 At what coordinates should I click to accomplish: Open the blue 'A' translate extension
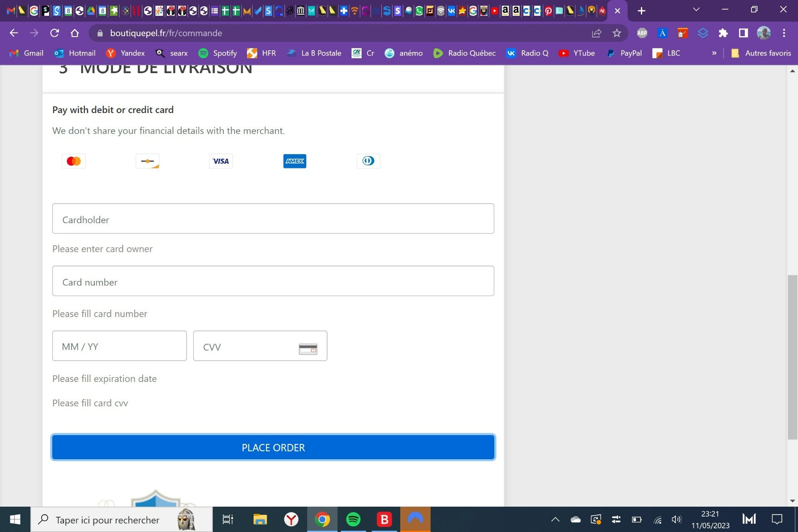(663, 33)
